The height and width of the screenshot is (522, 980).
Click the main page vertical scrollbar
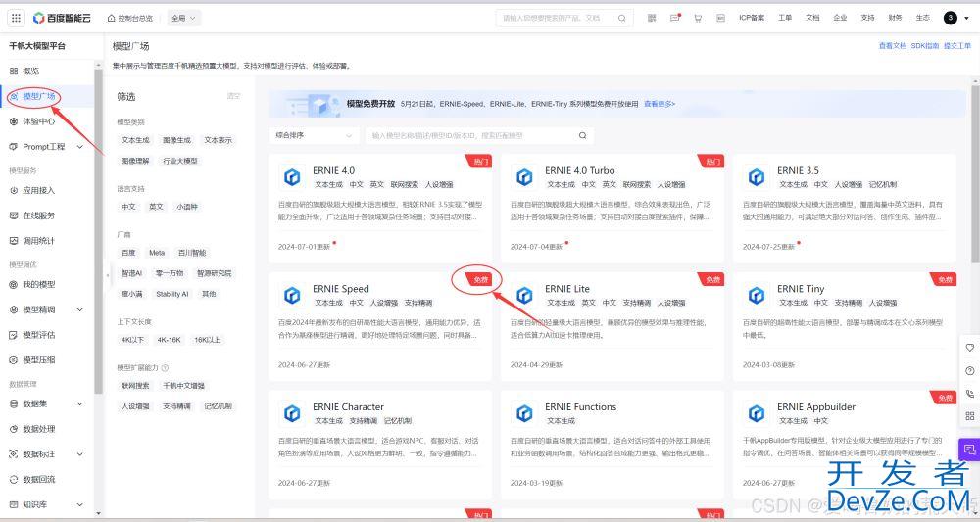(x=975, y=175)
